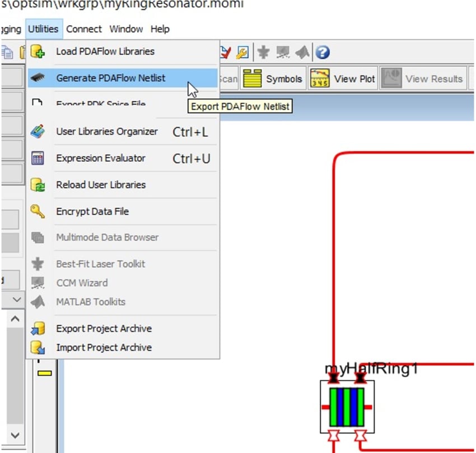The height and width of the screenshot is (453, 476).
Task: Click the Reload User Libraries refresh icon
Action: pos(39,185)
